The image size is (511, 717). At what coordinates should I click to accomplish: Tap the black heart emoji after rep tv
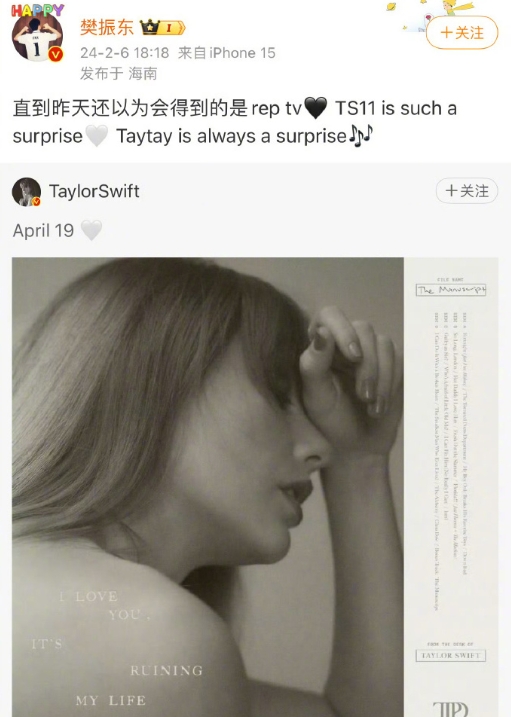point(315,108)
